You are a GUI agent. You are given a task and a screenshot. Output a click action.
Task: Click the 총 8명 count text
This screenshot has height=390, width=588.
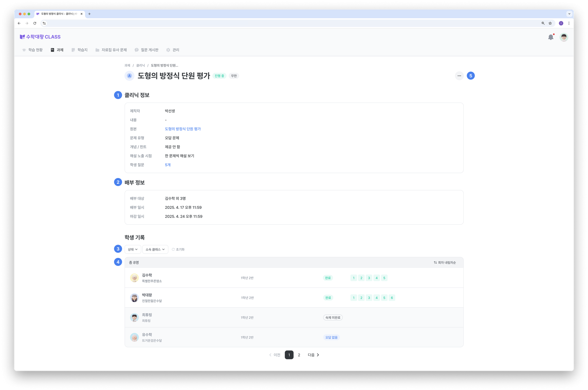[134, 262]
